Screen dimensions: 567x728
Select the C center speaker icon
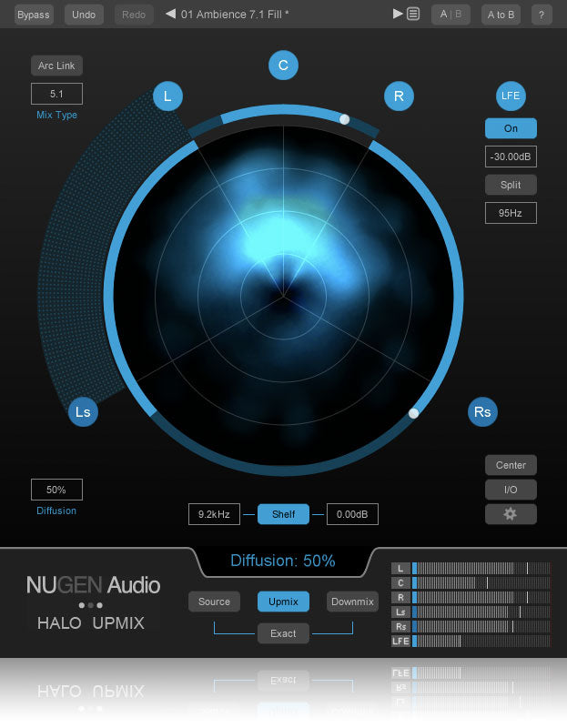coord(283,66)
